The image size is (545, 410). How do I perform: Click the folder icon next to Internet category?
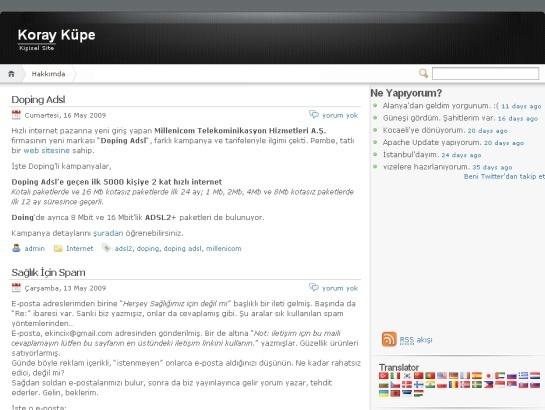click(58, 248)
